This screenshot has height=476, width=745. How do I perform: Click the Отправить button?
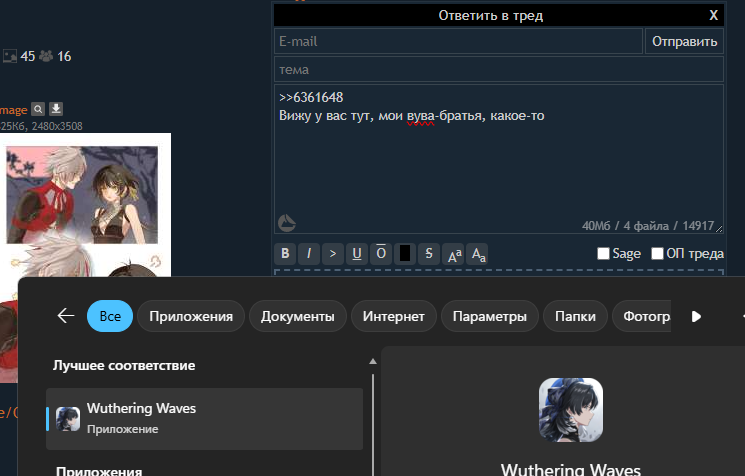684,41
